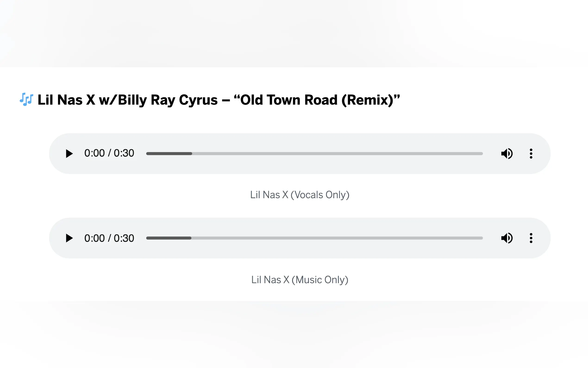Mute the Vocals Only player speaker icon

pos(507,154)
